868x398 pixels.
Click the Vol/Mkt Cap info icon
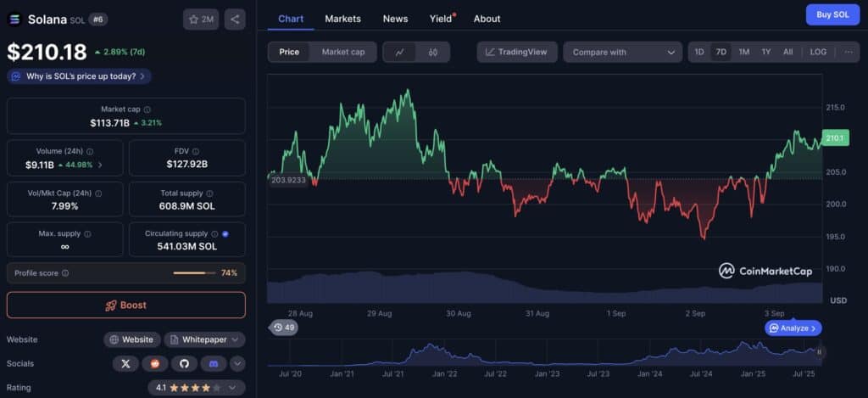pyautogui.click(x=98, y=193)
